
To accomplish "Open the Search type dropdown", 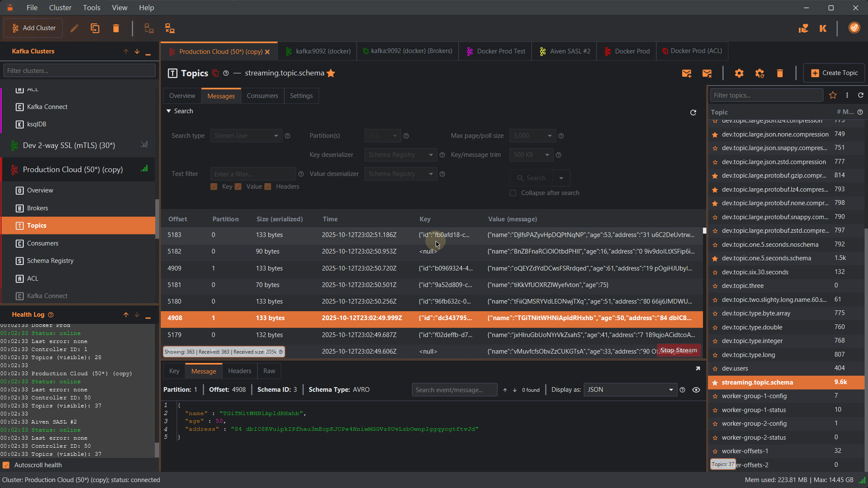I will (x=246, y=136).
